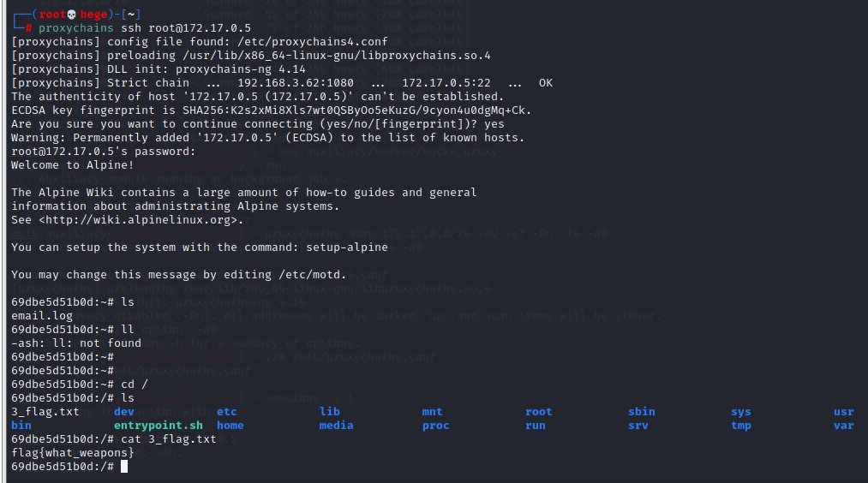Click the media directory name
This screenshot has height=483, width=868.
337,426
